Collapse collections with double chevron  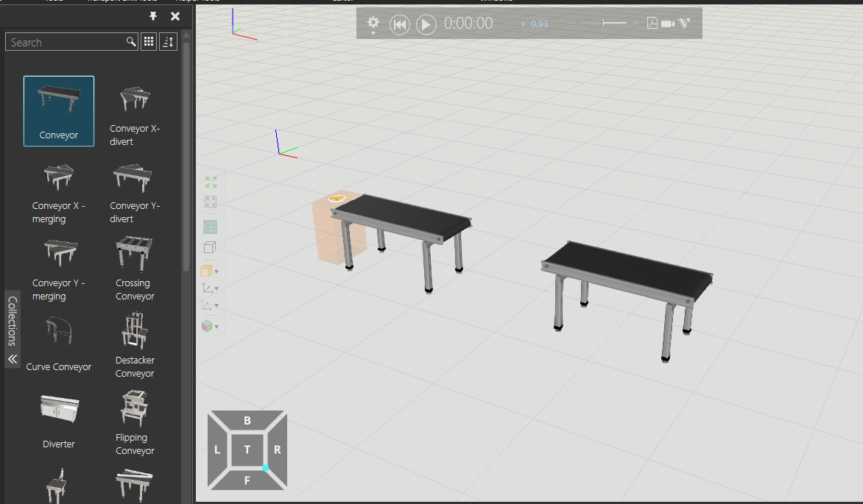click(12, 359)
